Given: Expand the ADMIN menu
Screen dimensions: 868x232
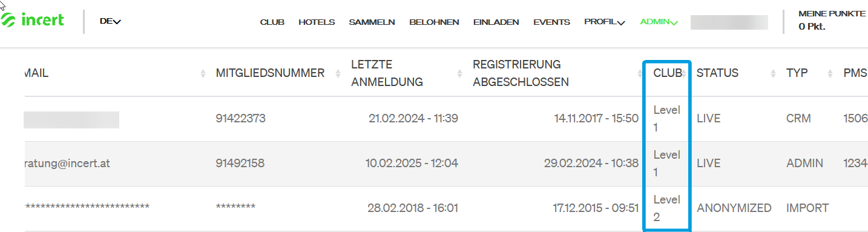Looking at the screenshot, I should coord(659,22).
